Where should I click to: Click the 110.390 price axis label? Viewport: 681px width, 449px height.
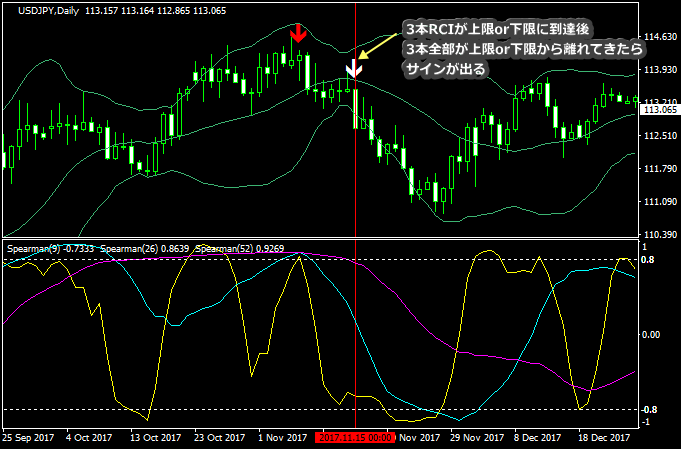[660, 234]
